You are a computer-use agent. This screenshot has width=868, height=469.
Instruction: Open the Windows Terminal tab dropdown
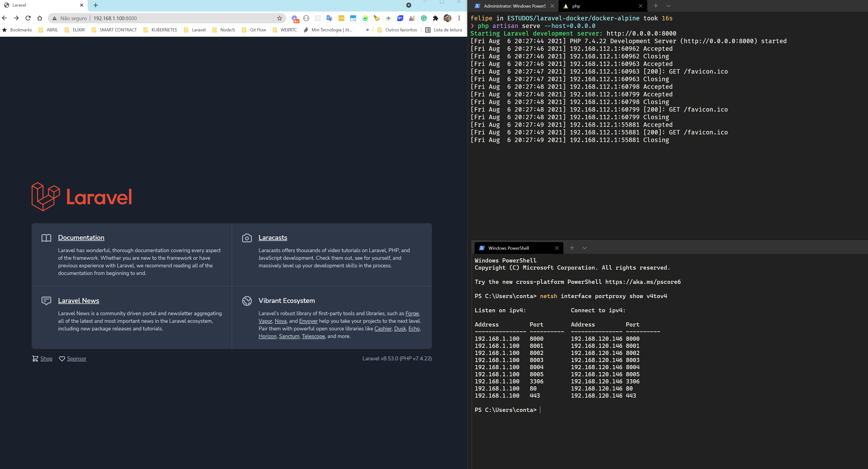click(x=668, y=6)
